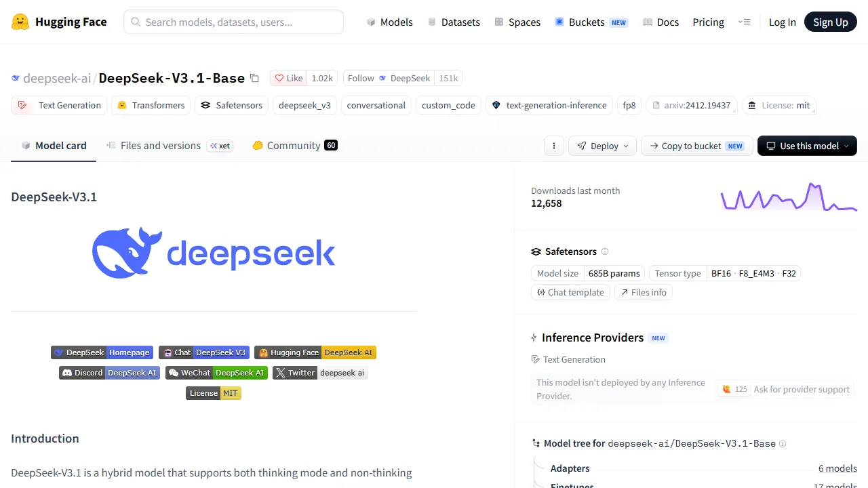Switch to the Model card tab

click(54, 146)
